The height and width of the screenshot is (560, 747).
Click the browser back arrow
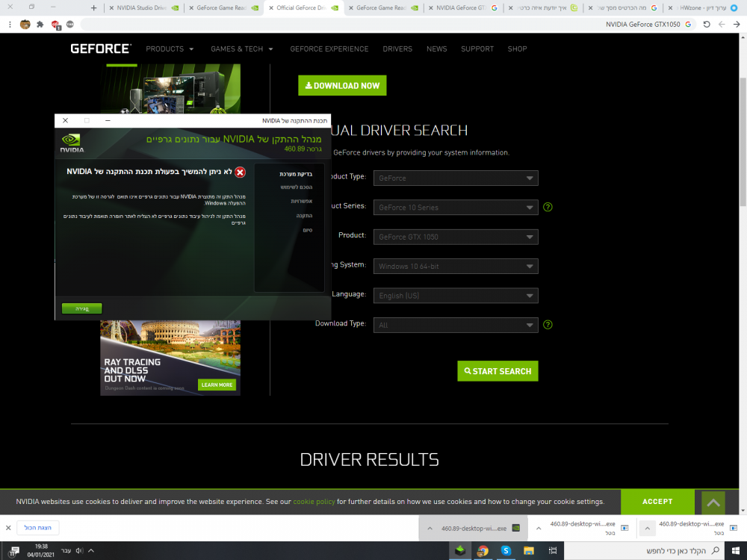coord(737,25)
